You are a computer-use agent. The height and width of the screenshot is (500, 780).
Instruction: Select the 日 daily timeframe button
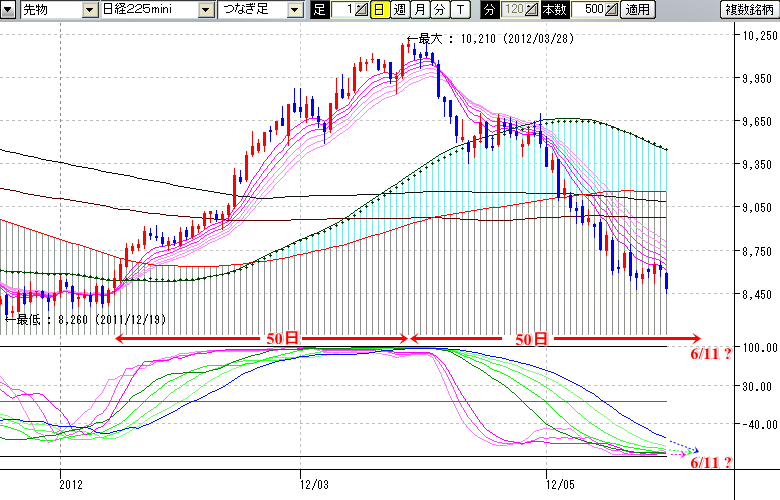coord(380,9)
